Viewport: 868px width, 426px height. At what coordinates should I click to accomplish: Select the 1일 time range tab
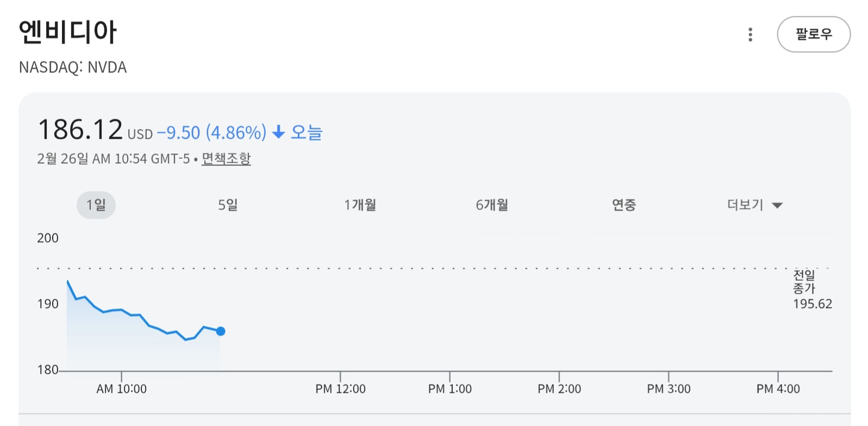96,205
